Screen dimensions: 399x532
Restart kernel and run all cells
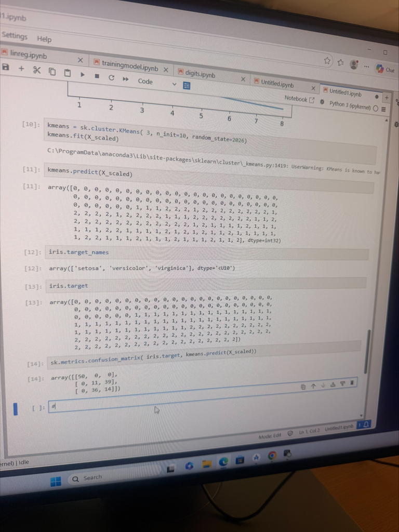click(x=126, y=79)
